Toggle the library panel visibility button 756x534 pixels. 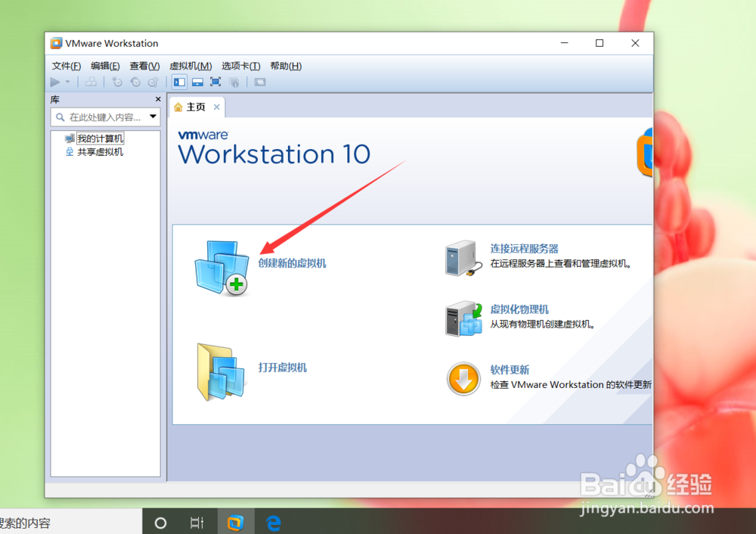[179, 82]
